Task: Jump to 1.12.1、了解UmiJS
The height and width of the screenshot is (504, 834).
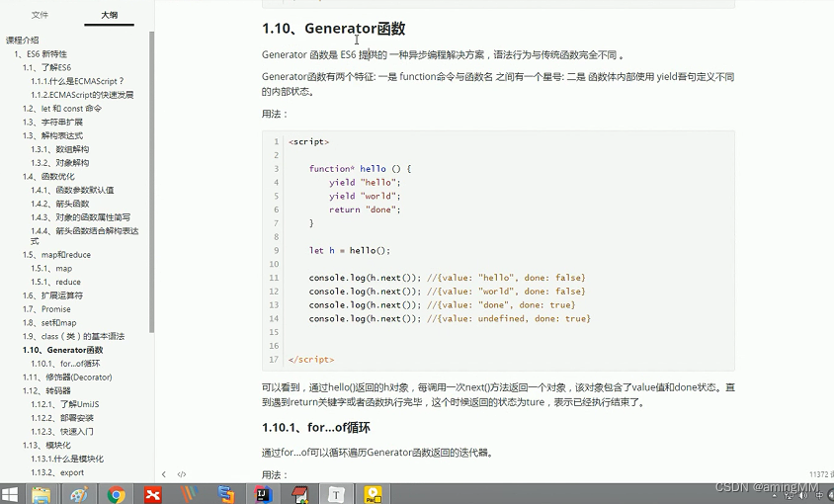Action: pos(65,404)
